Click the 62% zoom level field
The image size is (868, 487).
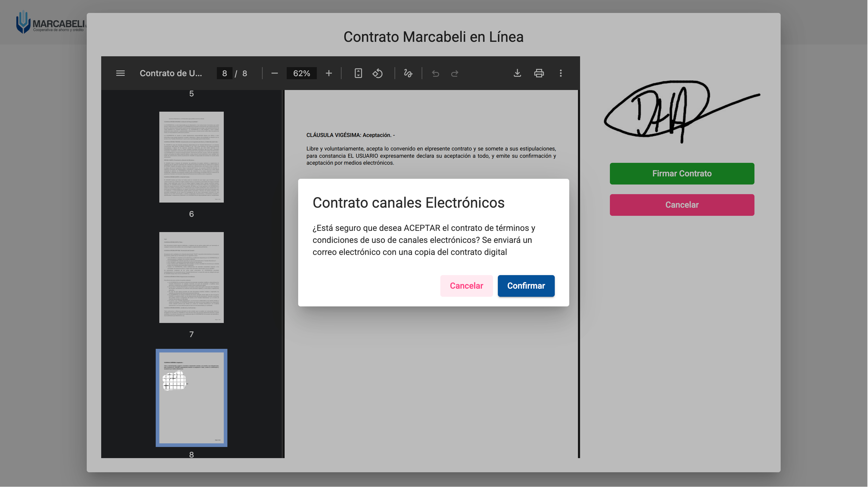click(x=301, y=73)
